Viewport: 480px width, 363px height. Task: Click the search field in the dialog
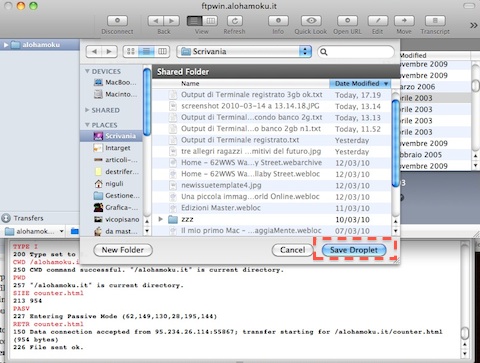(356, 52)
